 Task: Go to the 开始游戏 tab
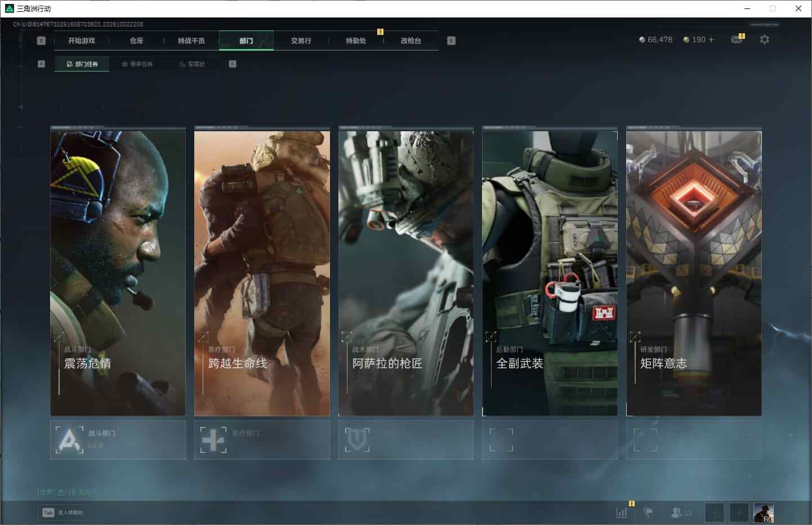coord(82,41)
